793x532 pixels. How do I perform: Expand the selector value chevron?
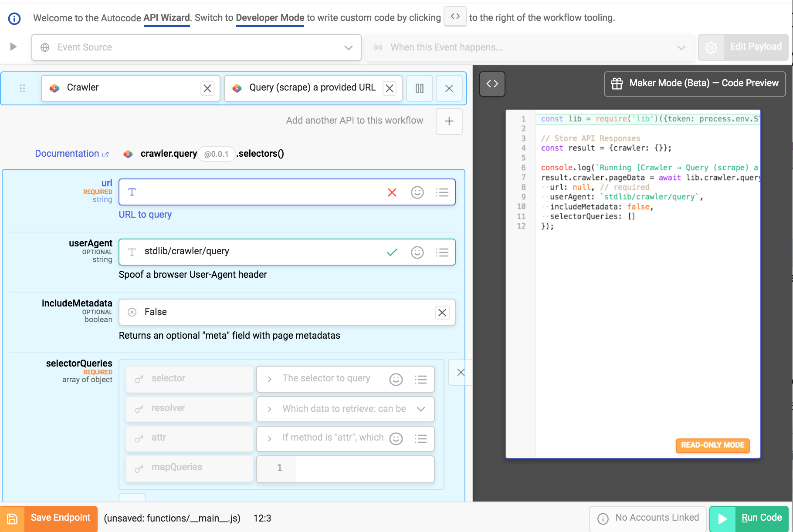270,379
